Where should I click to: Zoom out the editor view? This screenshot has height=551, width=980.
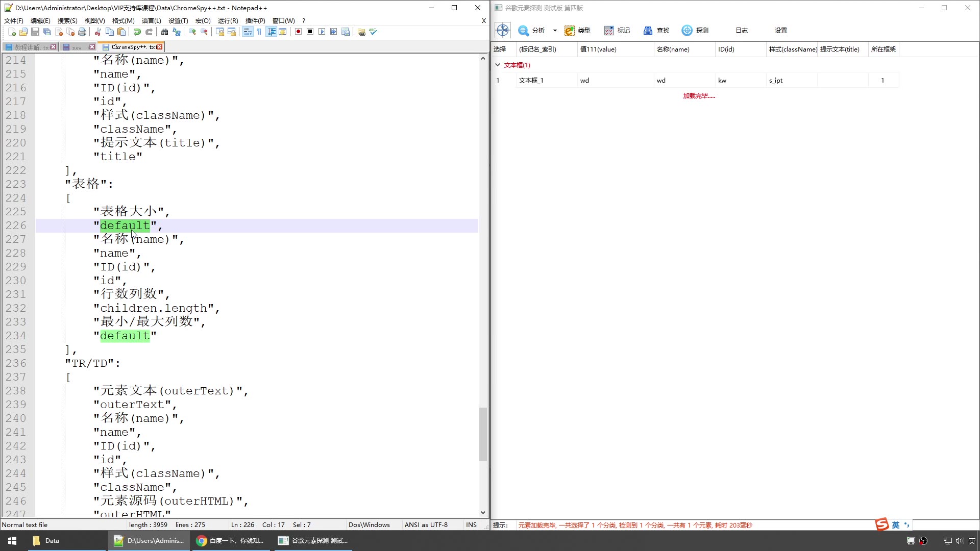pyautogui.click(x=204, y=32)
